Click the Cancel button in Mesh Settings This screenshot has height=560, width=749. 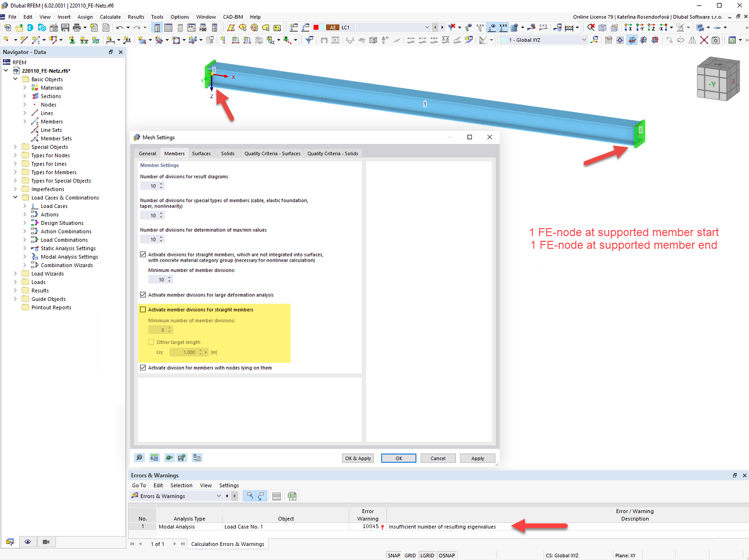[438, 459]
